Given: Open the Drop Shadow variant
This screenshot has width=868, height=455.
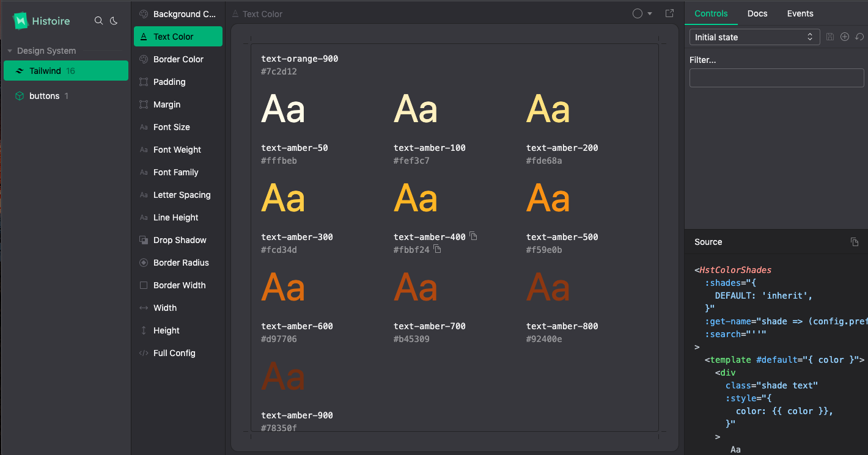Looking at the screenshot, I should 178,240.
